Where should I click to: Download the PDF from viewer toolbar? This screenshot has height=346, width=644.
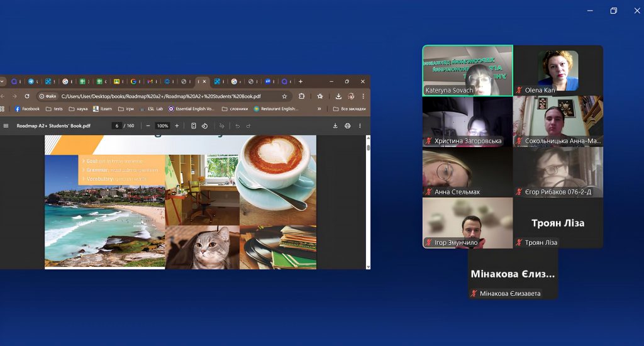[335, 126]
